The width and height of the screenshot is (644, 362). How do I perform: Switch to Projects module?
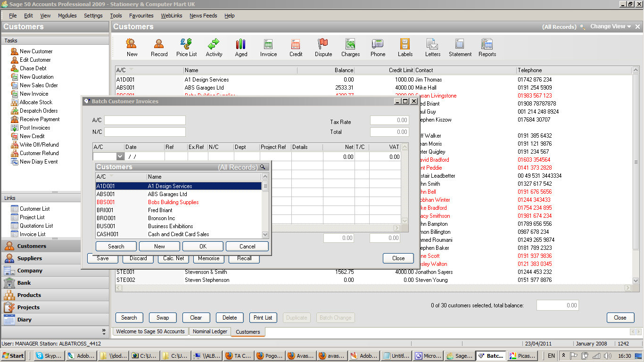point(55,307)
